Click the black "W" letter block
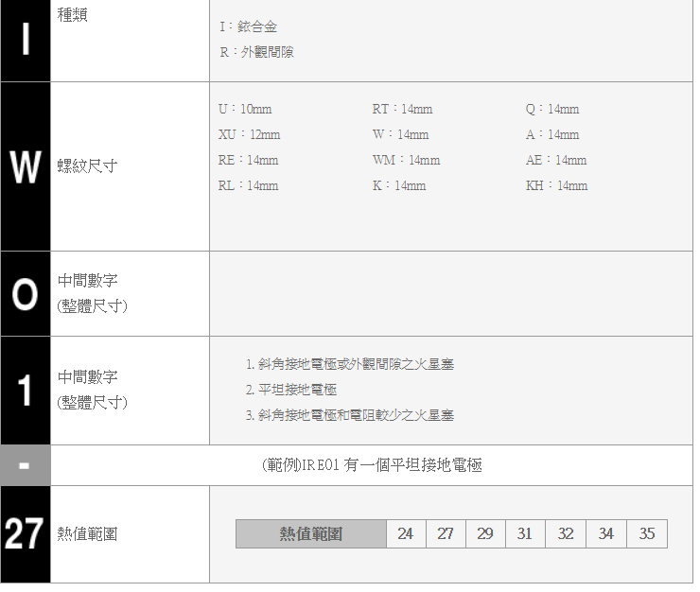700x592 pixels. [x=26, y=166]
